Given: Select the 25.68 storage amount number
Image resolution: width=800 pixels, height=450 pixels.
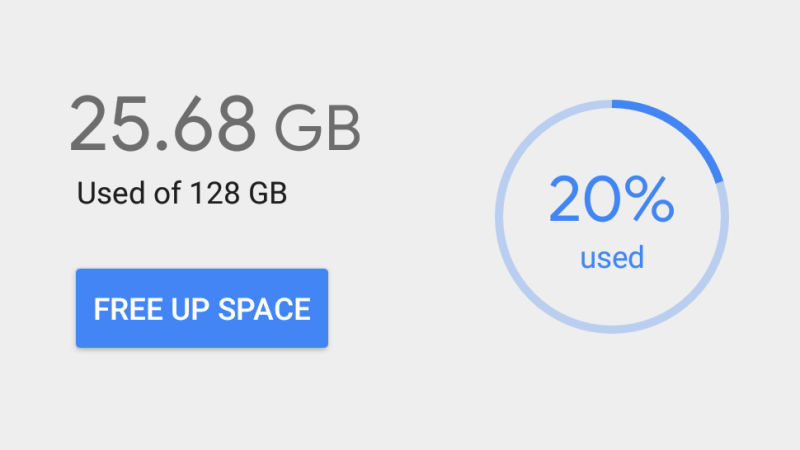Looking at the screenshot, I should pyautogui.click(x=162, y=123).
